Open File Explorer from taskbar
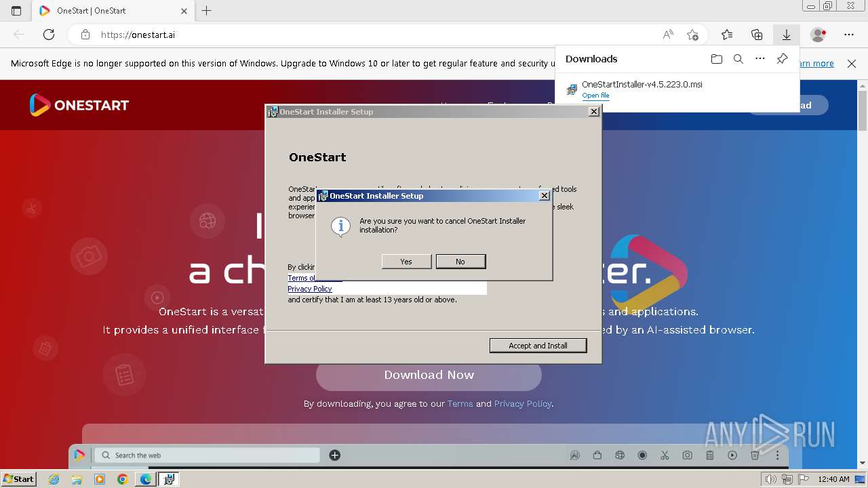 [x=77, y=479]
